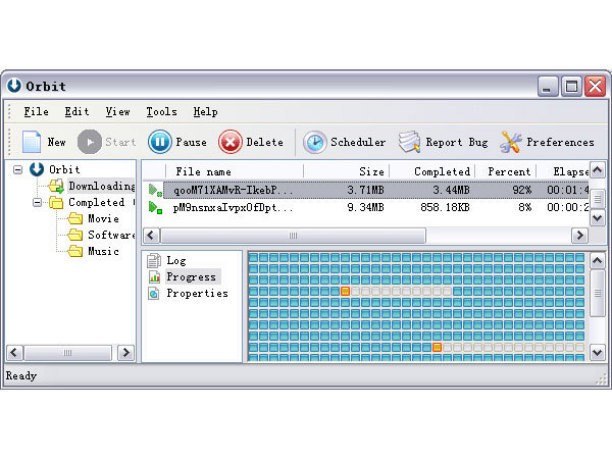Image resolution: width=612 pixels, height=459 pixels.
Task: Click the progress grid vertical scrollbar thumb
Action: pos(598,293)
